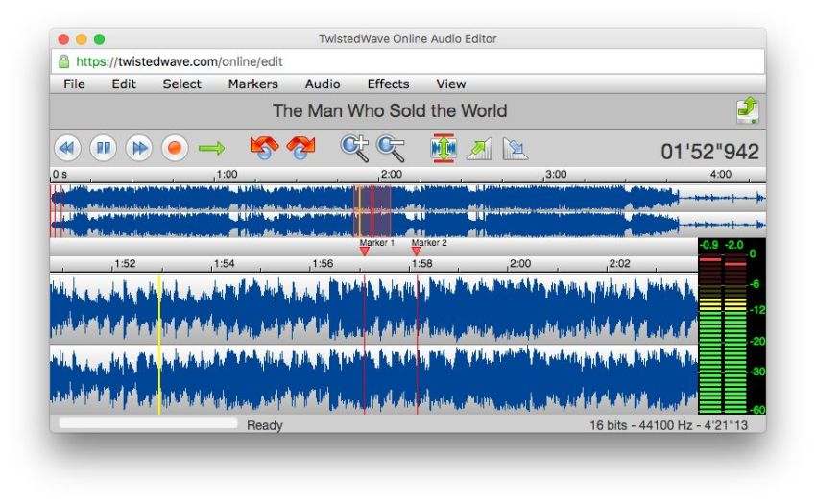Click the macOS green fullscreen window button

pyautogui.click(x=99, y=39)
